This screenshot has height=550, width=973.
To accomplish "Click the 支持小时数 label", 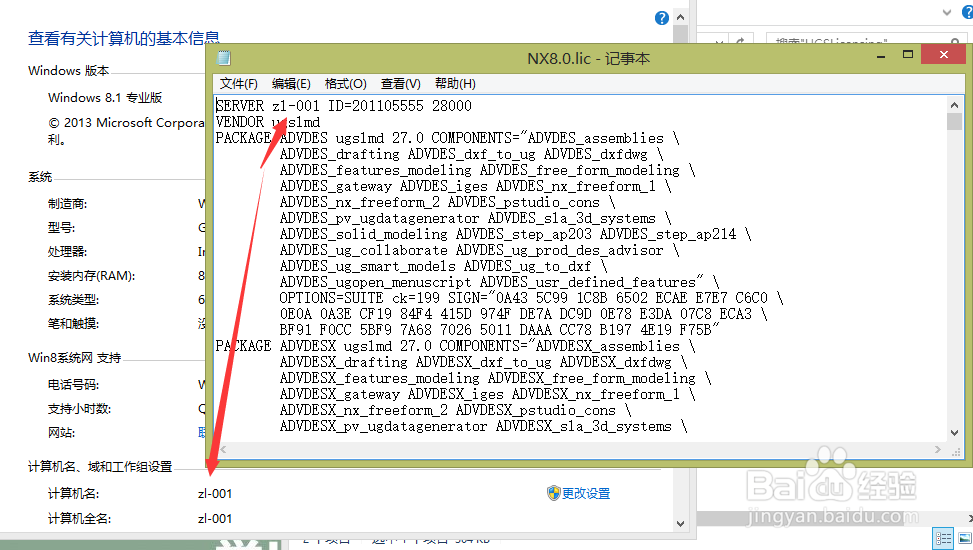I will pyautogui.click(x=79, y=409).
